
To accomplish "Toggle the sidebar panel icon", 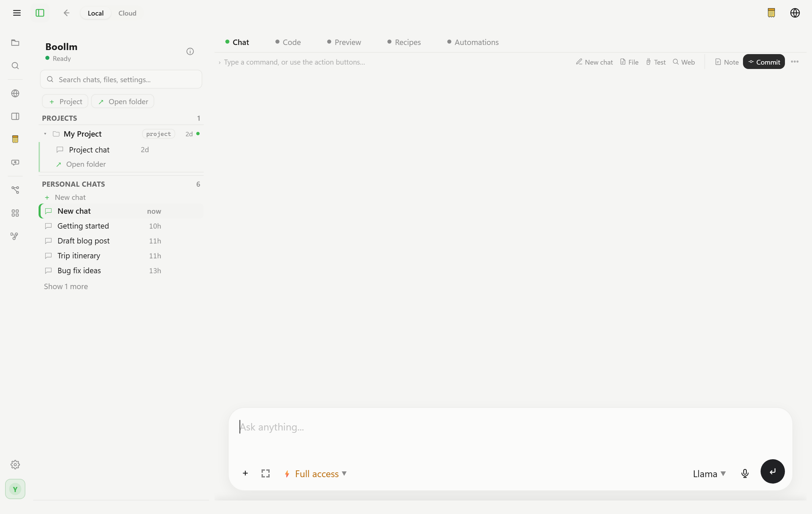I will tap(40, 13).
